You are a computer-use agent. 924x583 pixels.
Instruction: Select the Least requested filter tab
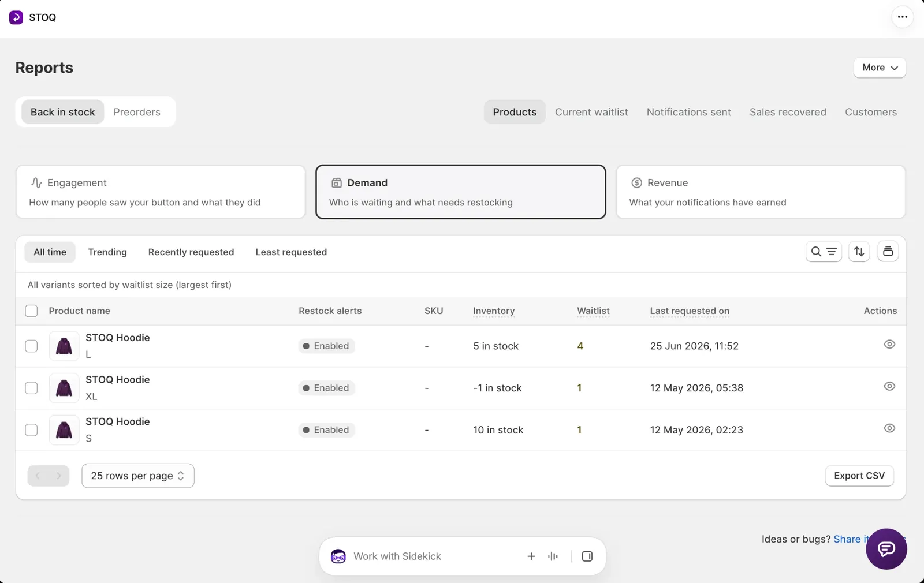click(291, 252)
